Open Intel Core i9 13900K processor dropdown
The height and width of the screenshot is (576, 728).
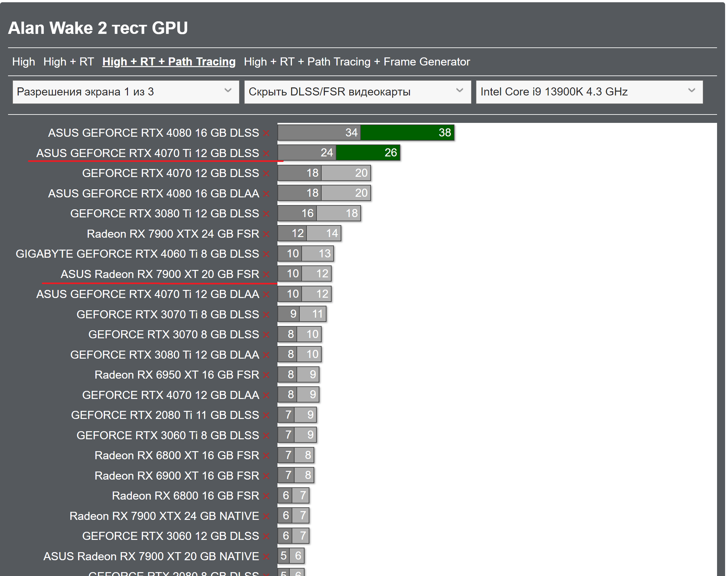[x=589, y=92]
